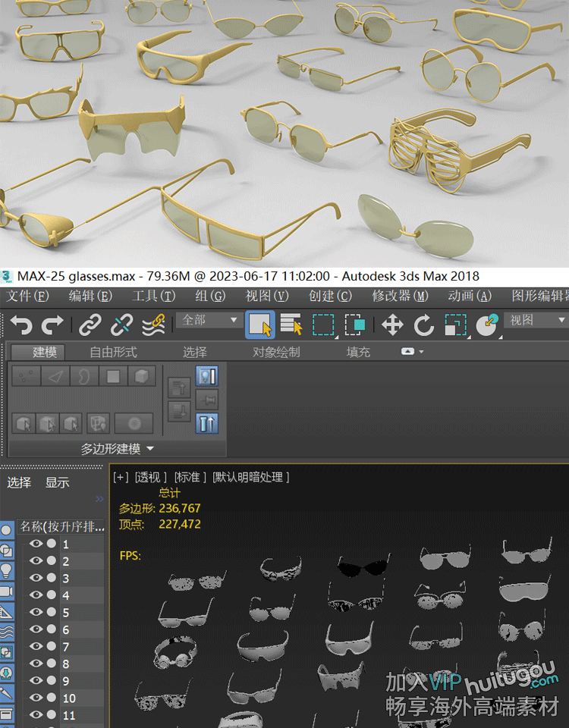Toggle visibility of object 7
This screenshot has height=728, width=569.
(x=36, y=647)
